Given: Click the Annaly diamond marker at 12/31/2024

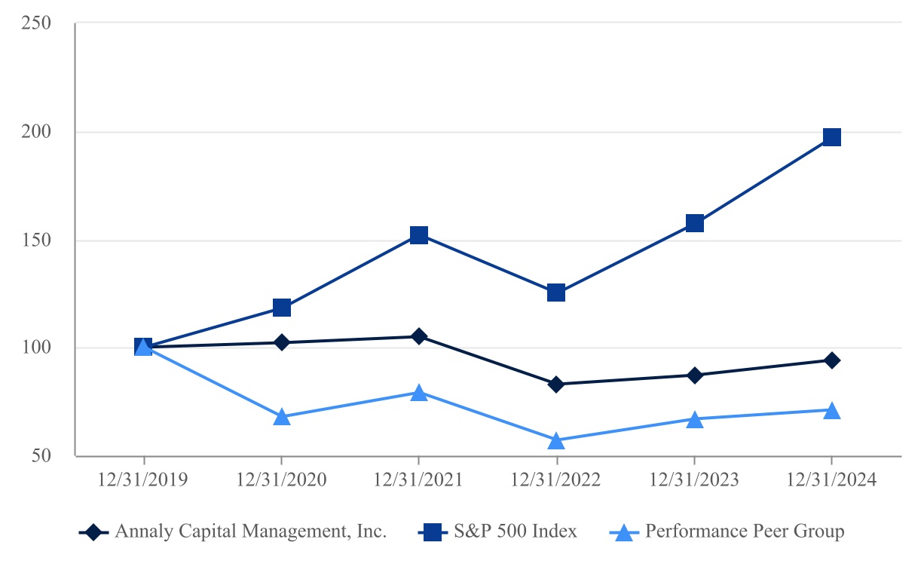Looking at the screenshot, I should (x=831, y=360).
